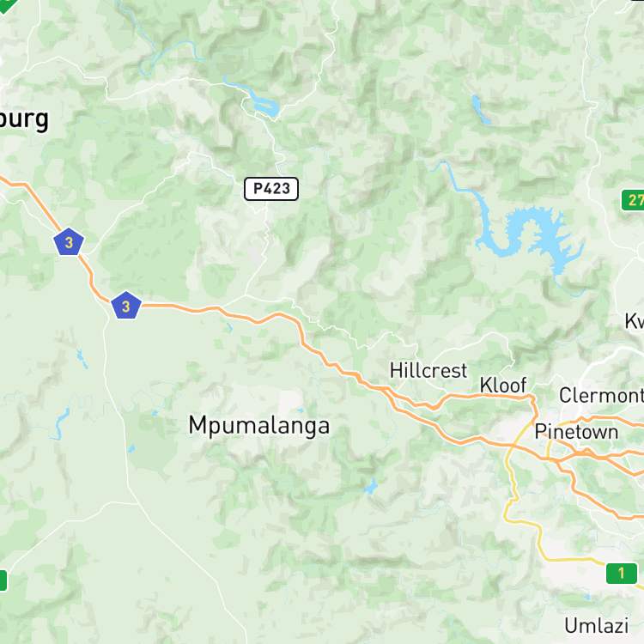Click the Mpumalanga place name
The width and height of the screenshot is (644, 644).
(259, 426)
